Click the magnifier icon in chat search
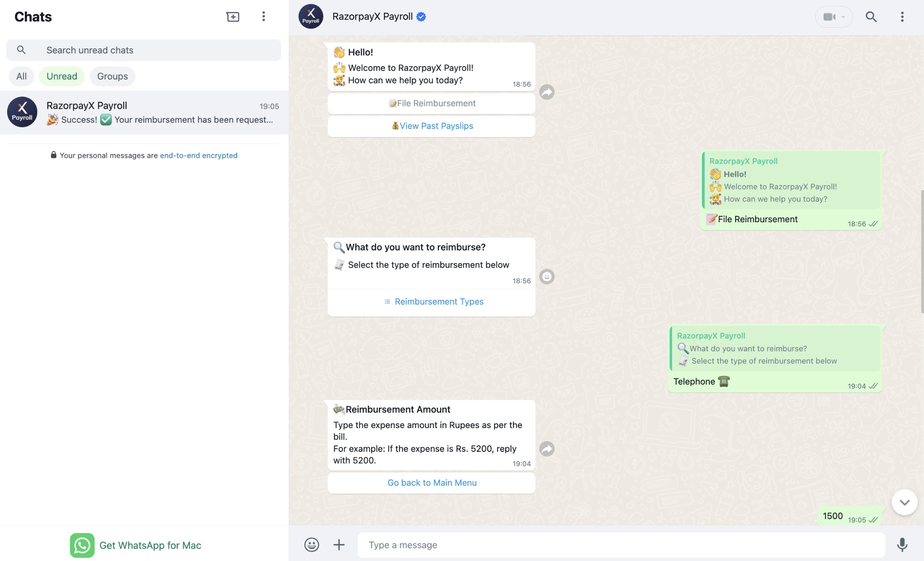 pyautogui.click(x=21, y=50)
